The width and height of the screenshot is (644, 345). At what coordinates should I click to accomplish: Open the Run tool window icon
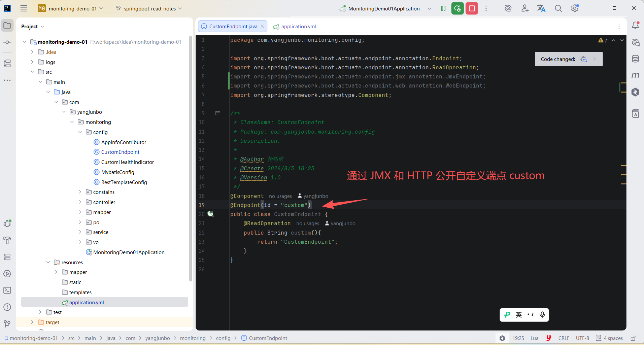click(7, 274)
